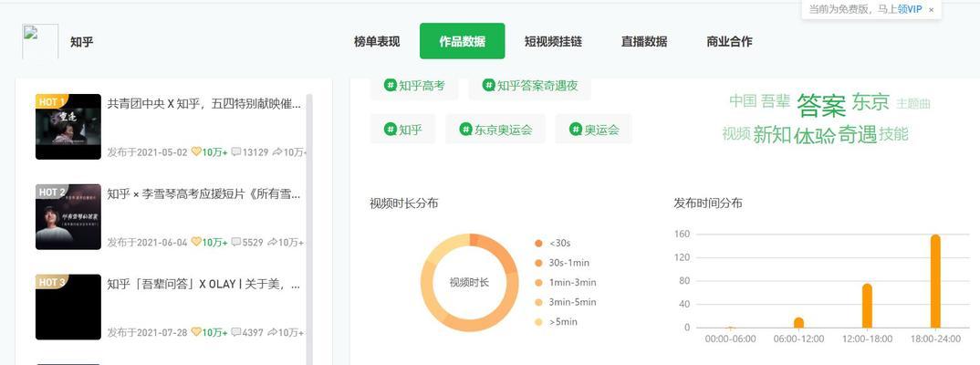980x365 pixels.
Task: Toggle 3min-5min legend entry
Action: coord(566,302)
